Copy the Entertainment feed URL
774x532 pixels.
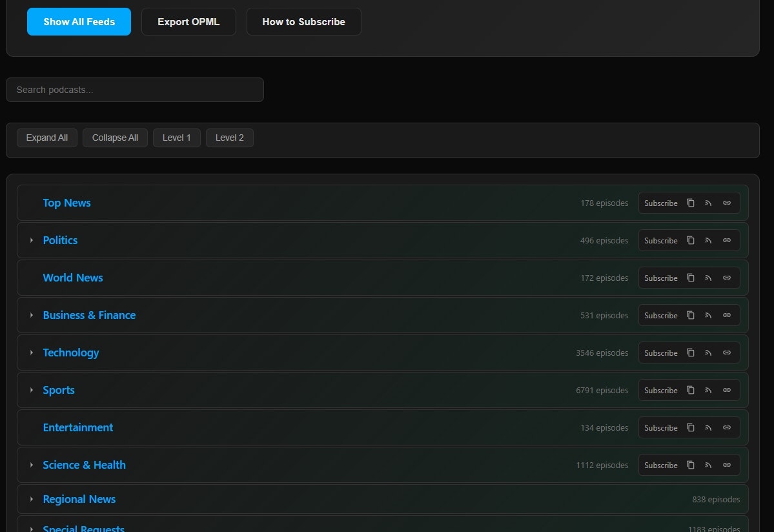pyautogui.click(x=691, y=427)
